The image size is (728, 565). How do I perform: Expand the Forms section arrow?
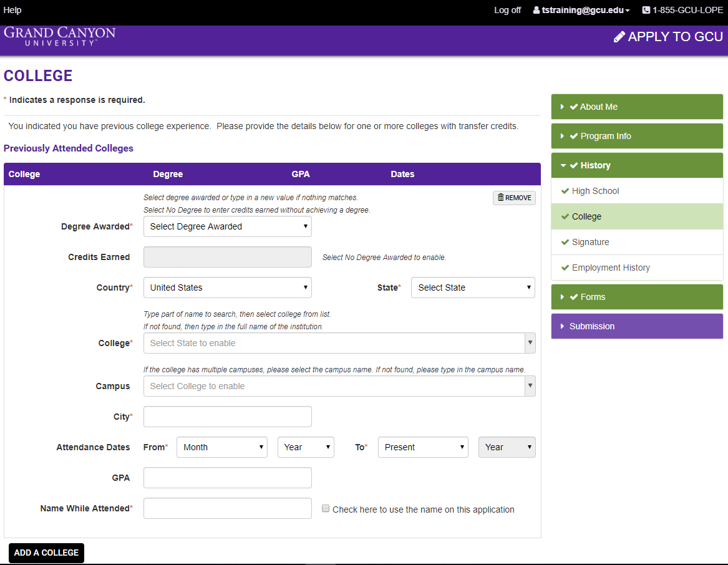tap(562, 297)
